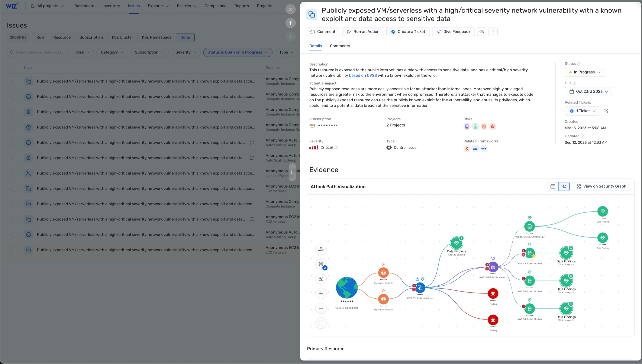Click the Severity Critical info icon

[x=337, y=148]
